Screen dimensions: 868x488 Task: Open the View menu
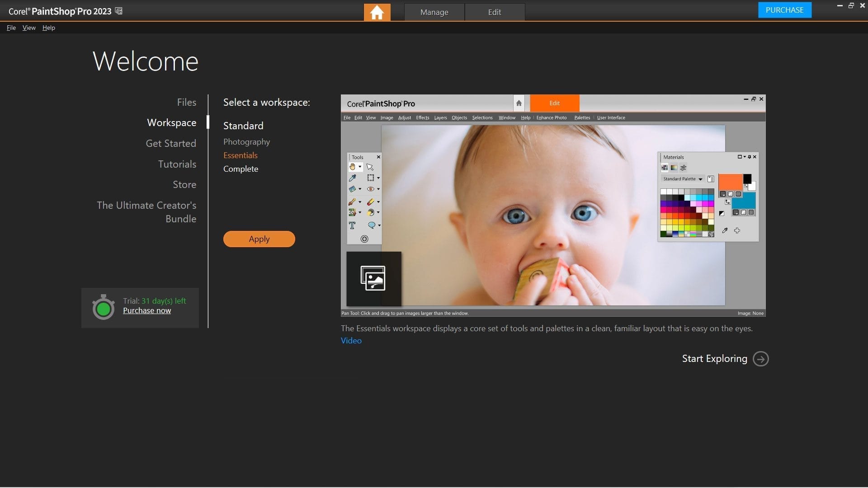point(29,28)
